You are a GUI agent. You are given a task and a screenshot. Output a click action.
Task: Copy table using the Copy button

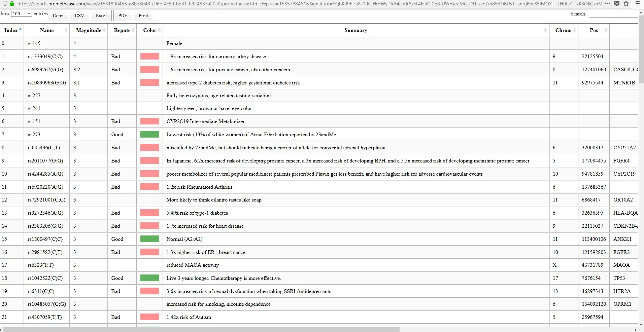pos(58,15)
